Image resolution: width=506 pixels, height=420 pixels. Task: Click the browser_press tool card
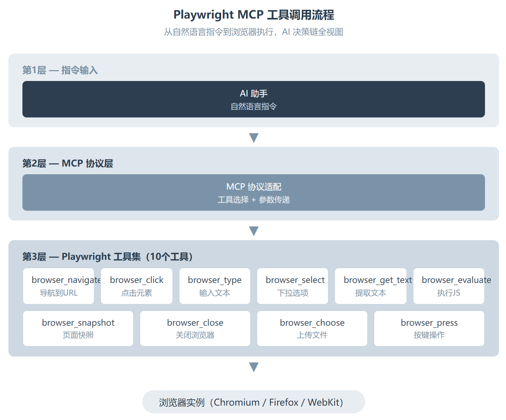tap(429, 328)
